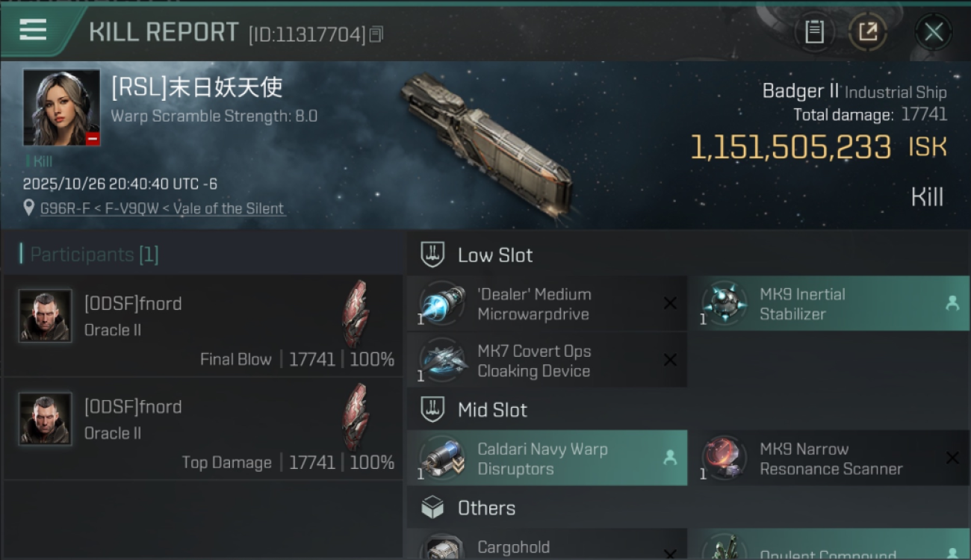Select the MK9 Inertial Stabilizer icon
The height and width of the screenshot is (560, 971).
(x=724, y=304)
